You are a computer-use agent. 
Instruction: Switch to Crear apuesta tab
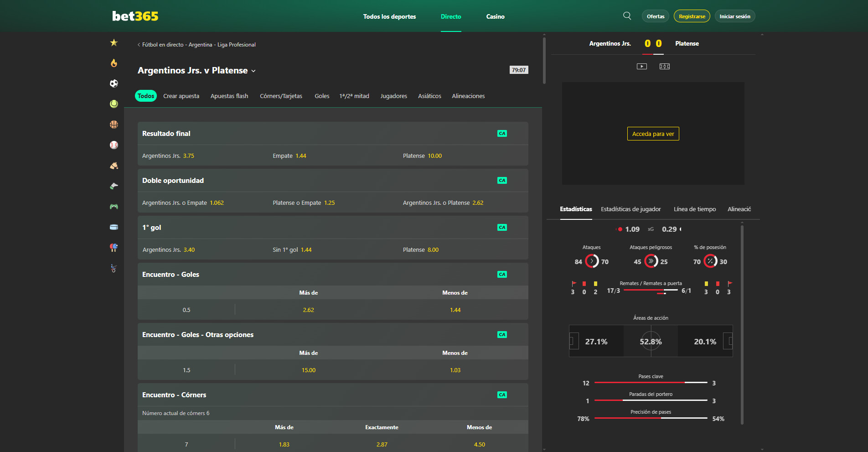click(x=181, y=96)
